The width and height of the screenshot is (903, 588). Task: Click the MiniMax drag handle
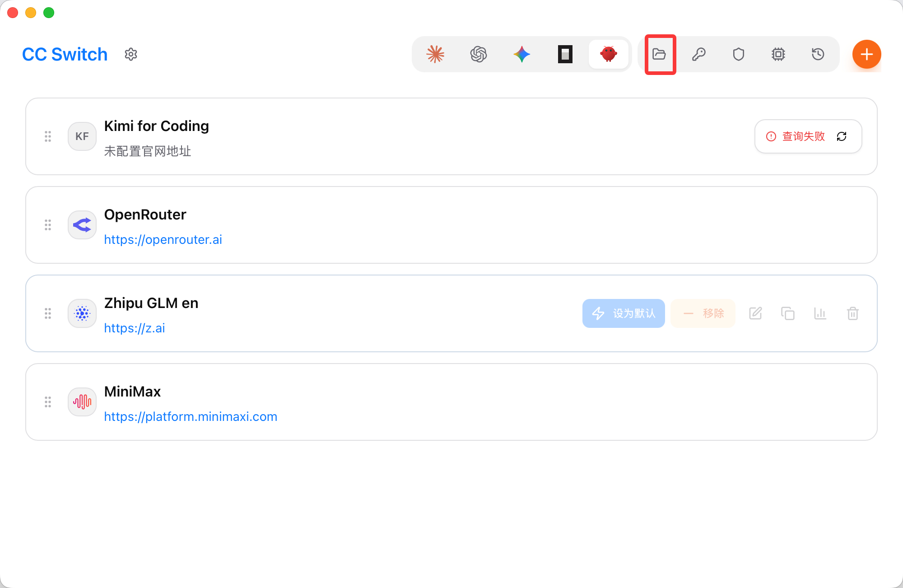pyautogui.click(x=48, y=402)
